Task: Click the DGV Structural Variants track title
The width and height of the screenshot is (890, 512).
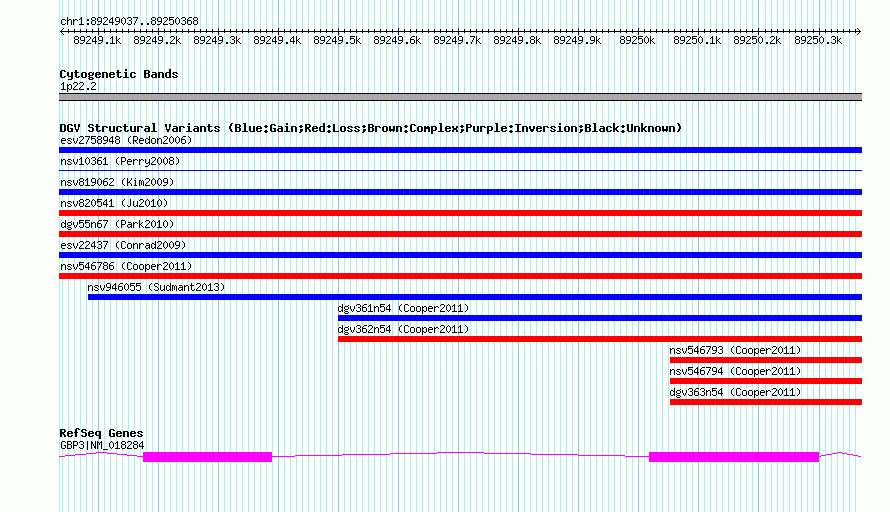Action: (370, 128)
